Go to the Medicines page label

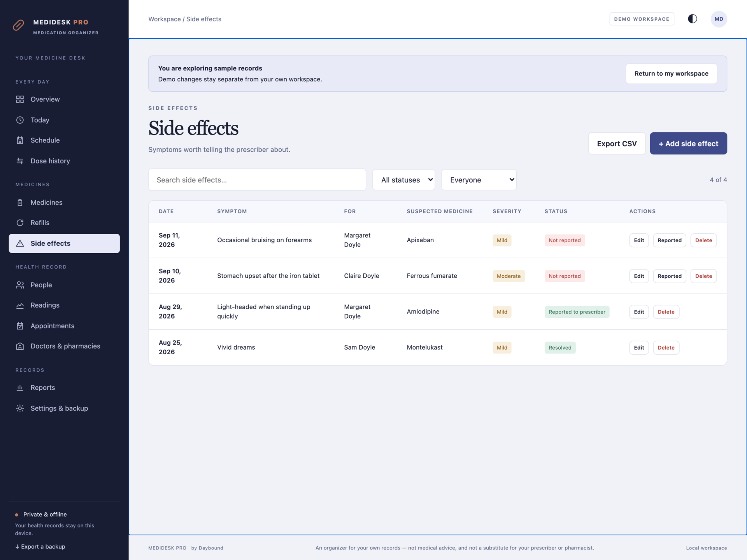[46, 202]
